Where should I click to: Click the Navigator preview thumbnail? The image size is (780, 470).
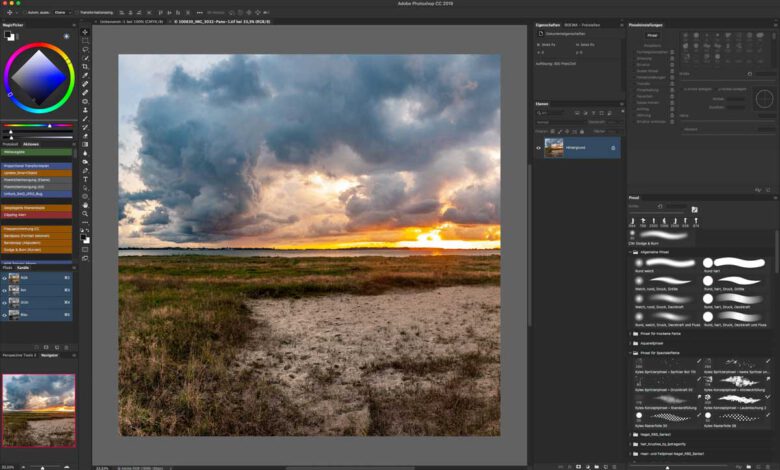(x=37, y=410)
